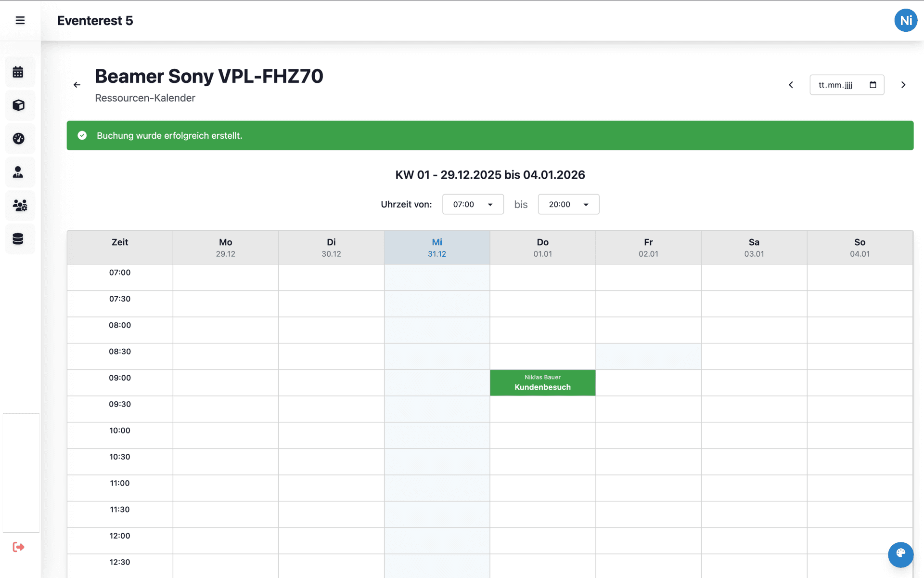Open the user groups settings icon
This screenshot has width=924, height=578.
pos(19,206)
